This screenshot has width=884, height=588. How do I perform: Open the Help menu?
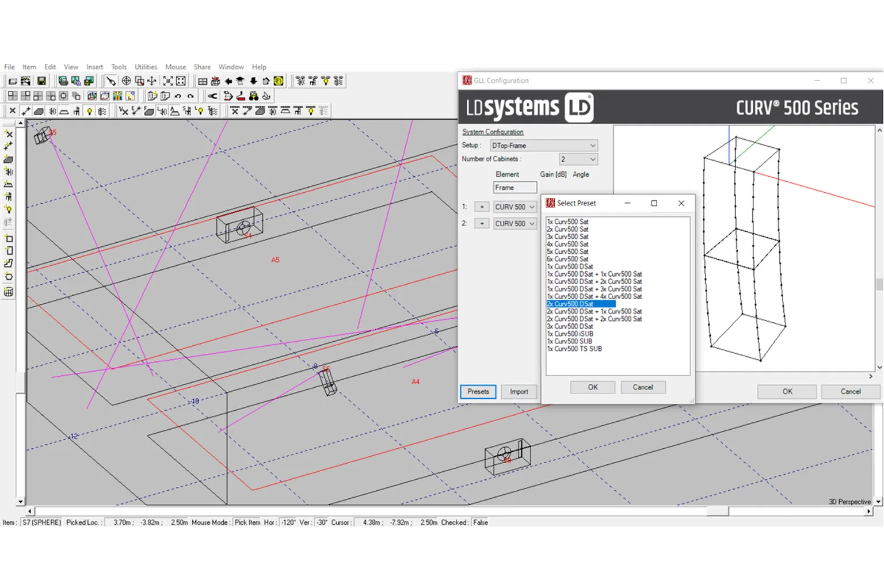tap(259, 67)
